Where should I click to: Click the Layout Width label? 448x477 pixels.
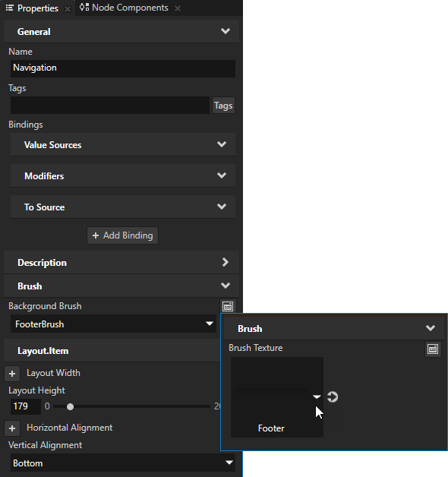pos(53,373)
